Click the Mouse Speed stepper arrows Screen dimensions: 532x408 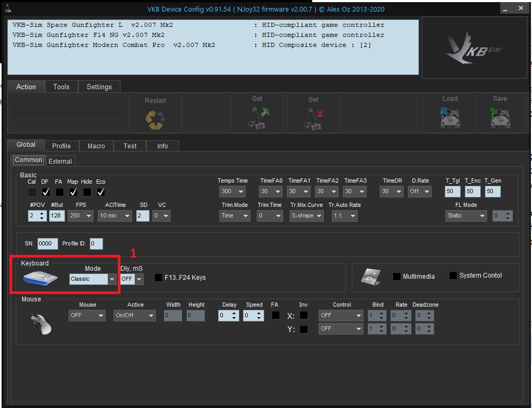click(x=259, y=316)
